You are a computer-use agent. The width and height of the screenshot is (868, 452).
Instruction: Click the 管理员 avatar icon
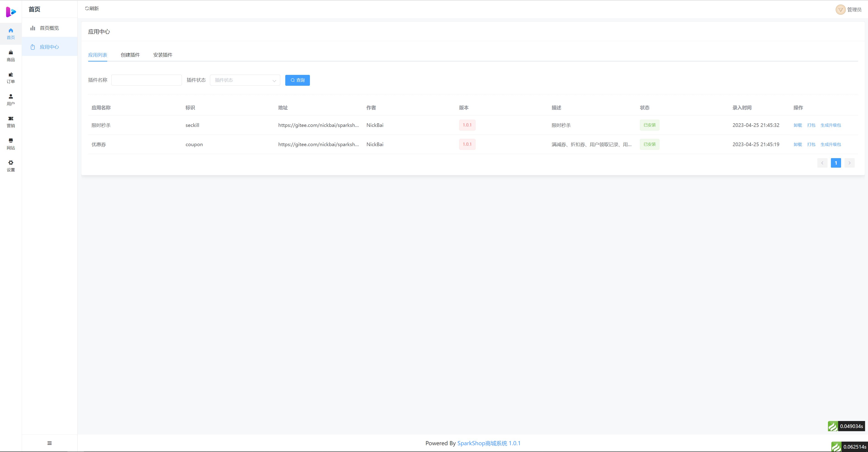point(840,10)
